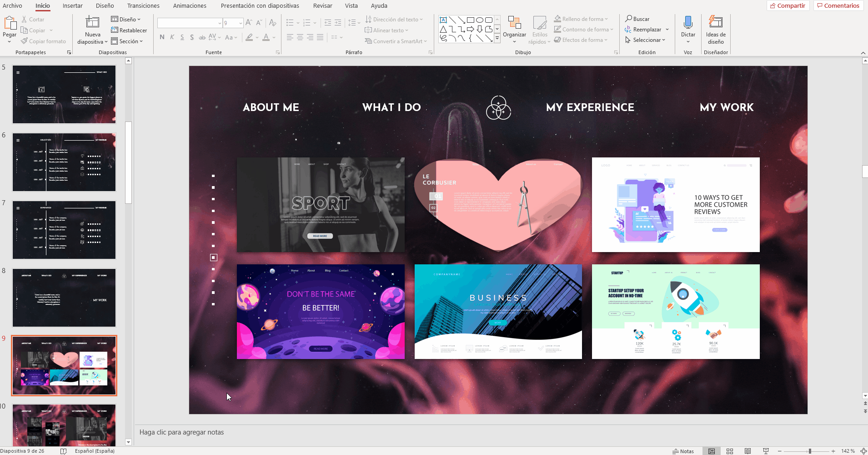This screenshot has height=455, width=868.
Task: Click the Compartir button
Action: click(788, 5)
